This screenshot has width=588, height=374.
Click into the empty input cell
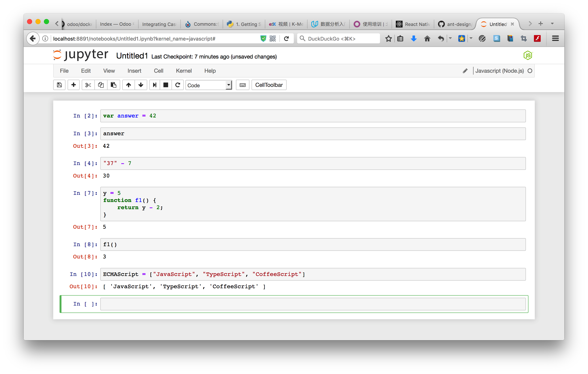click(313, 304)
